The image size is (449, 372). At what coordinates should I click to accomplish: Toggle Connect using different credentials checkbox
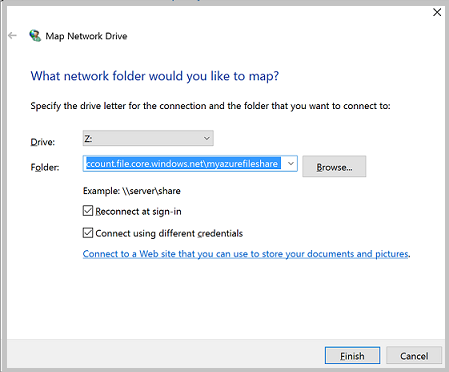pyautogui.click(x=88, y=233)
